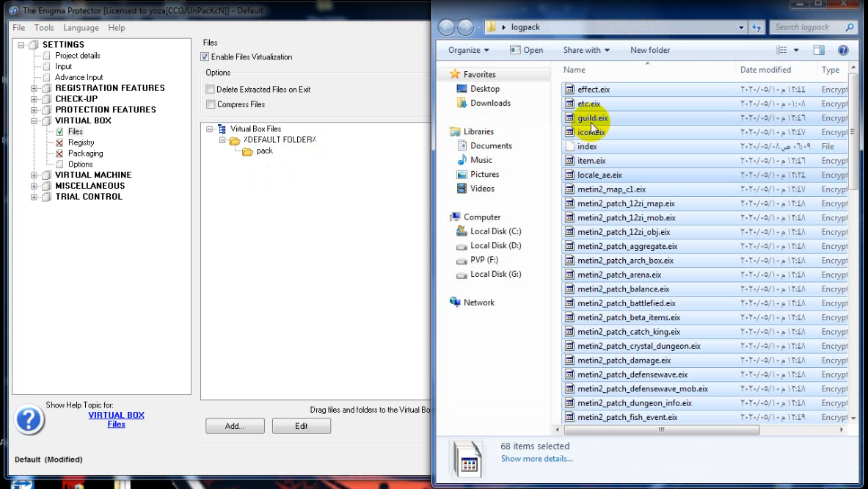The height and width of the screenshot is (489, 868).
Task: Toggle Enable Files Virtualization checkbox
Action: click(205, 57)
